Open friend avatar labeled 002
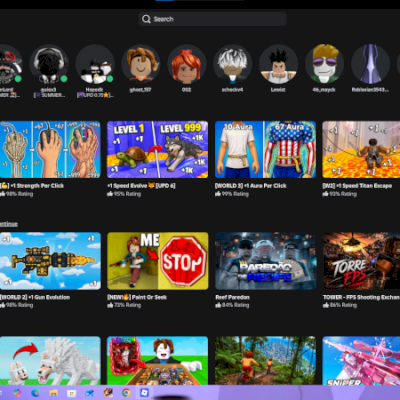 click(187, 64)
